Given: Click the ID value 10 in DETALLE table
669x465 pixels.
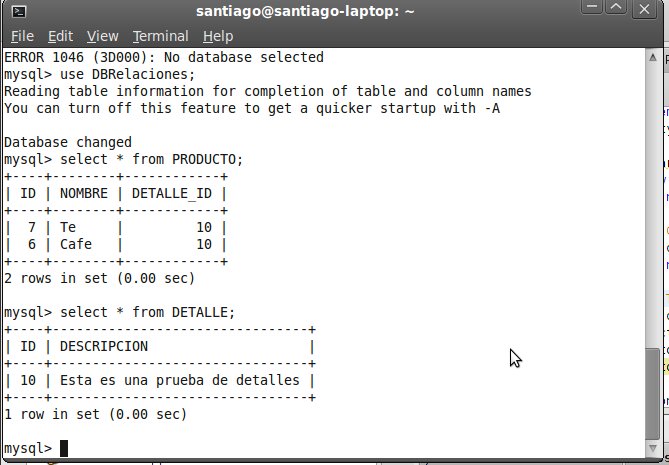Looking at the screenshot, I should [x=28, y=380].
